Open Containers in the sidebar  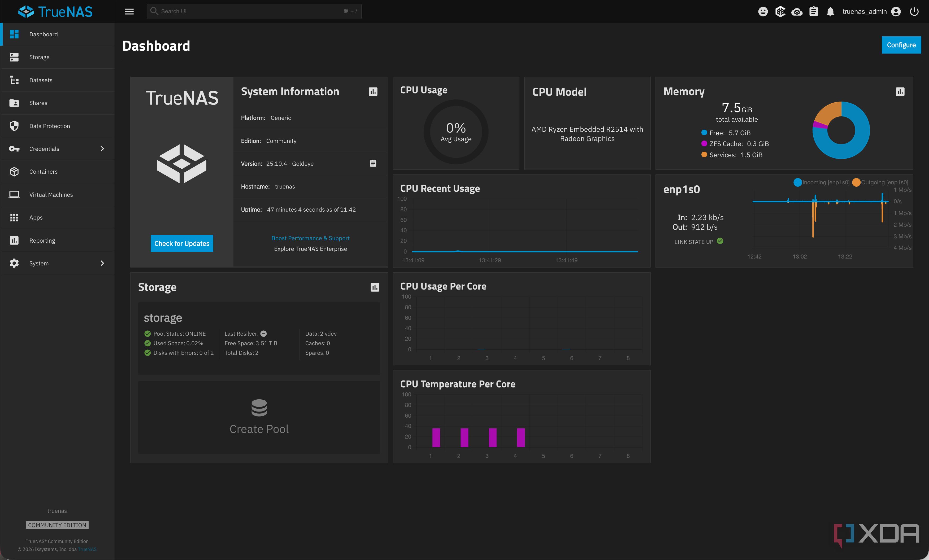click(57, 172)
